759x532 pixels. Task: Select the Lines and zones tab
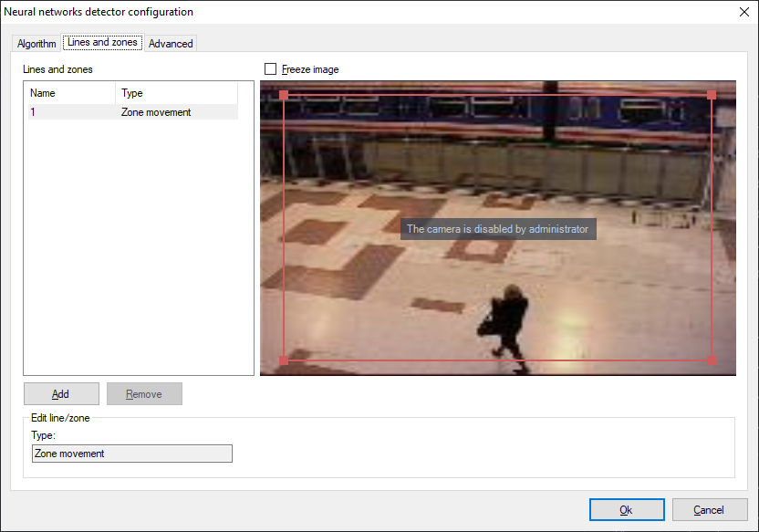102,42
